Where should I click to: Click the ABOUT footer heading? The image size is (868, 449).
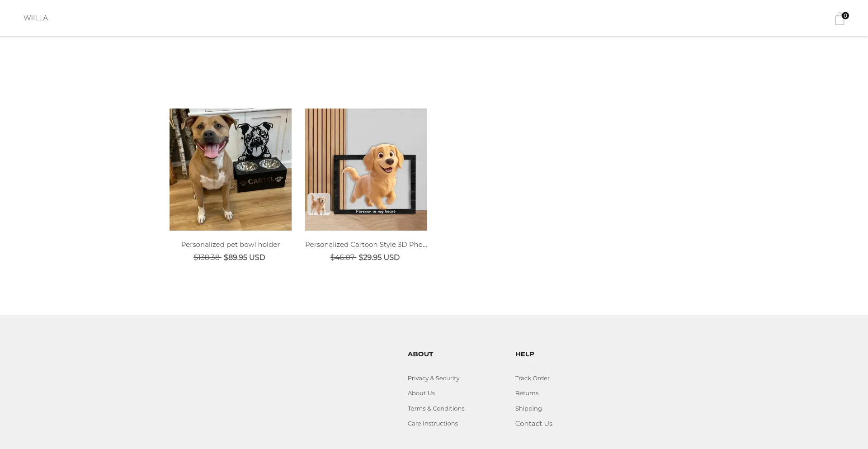[420, 354]
